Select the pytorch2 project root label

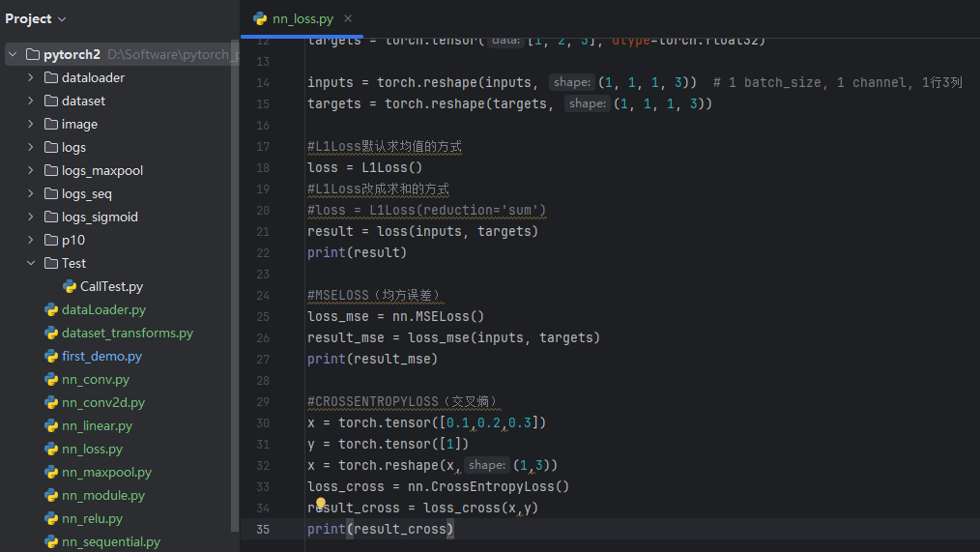(72, 54)
